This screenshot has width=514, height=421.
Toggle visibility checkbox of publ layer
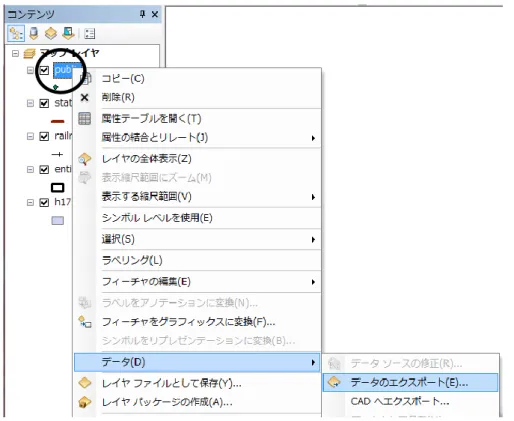click(44, 70)
